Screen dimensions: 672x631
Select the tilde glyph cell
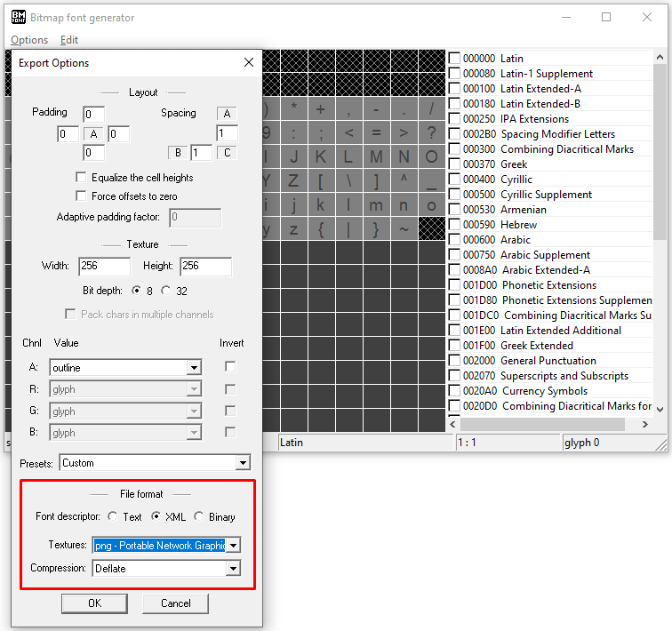click(x=404, y=228)
